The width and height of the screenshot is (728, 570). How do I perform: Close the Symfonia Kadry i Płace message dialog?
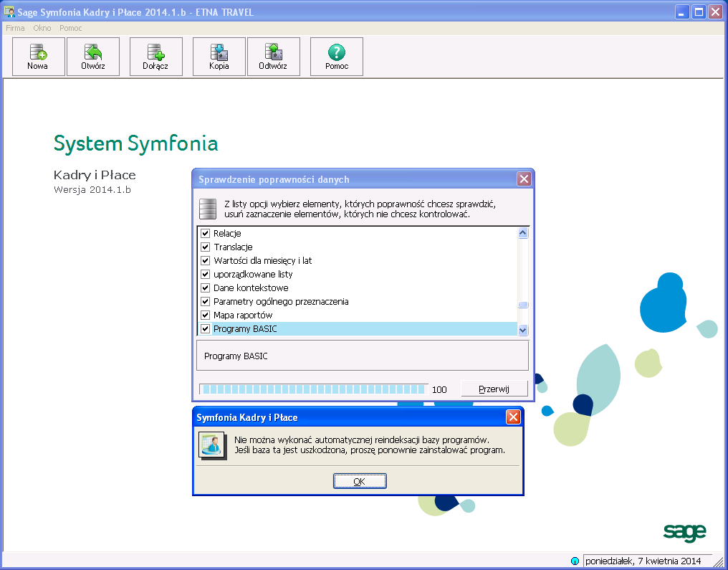(513, 417)
